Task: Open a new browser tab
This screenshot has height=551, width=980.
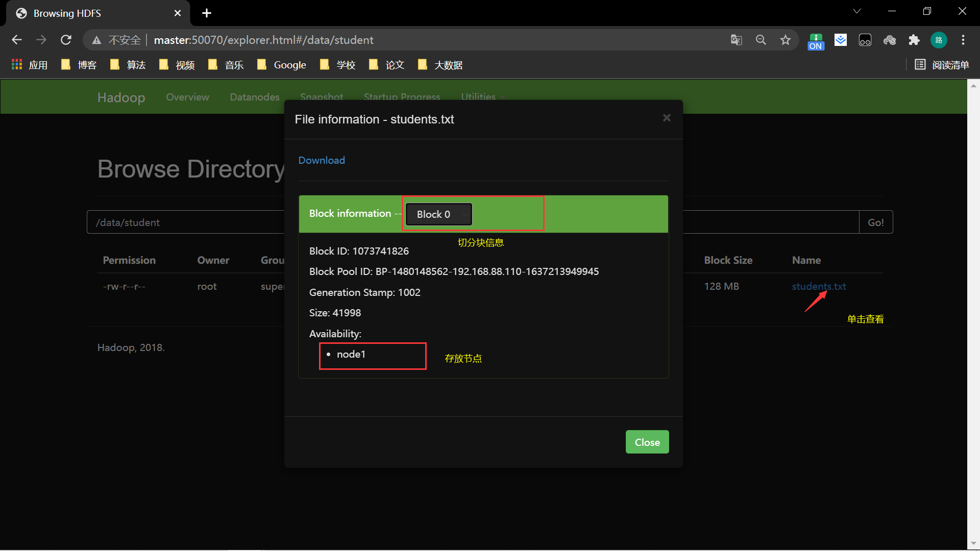Action: tap(207, 13)
